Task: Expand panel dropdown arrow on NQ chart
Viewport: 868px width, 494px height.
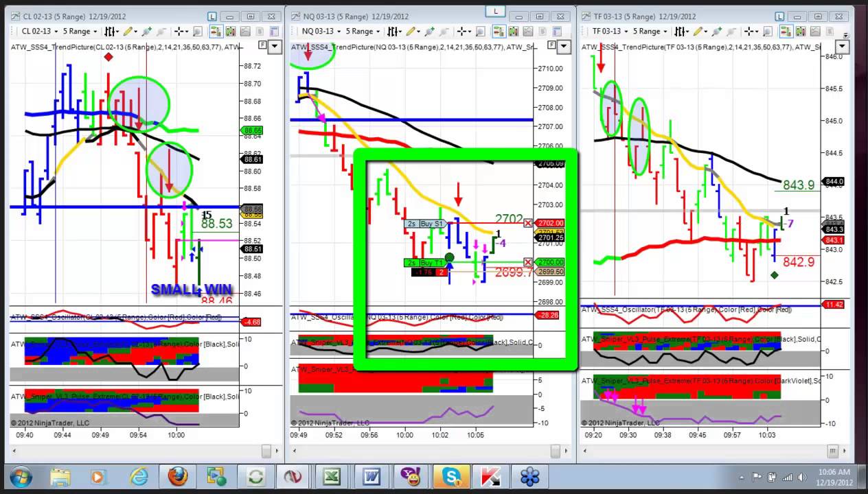Action: (x=563, y=46)
